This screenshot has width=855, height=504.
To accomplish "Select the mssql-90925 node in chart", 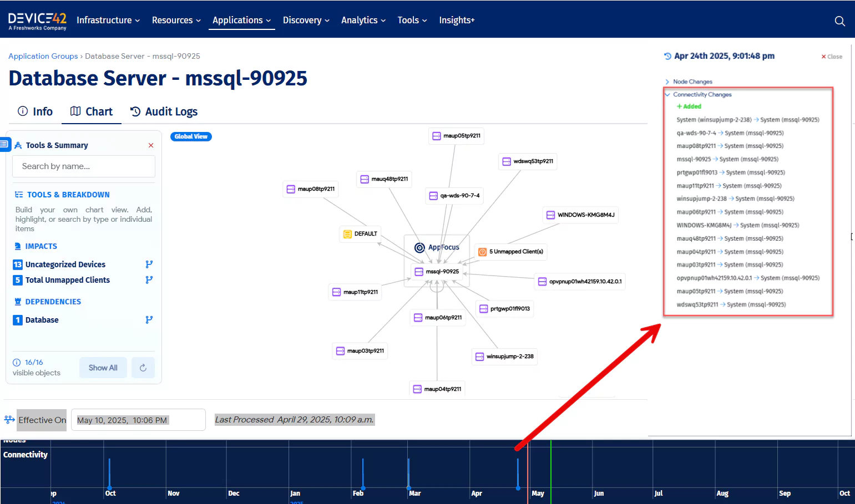I will tap(437, 272).
